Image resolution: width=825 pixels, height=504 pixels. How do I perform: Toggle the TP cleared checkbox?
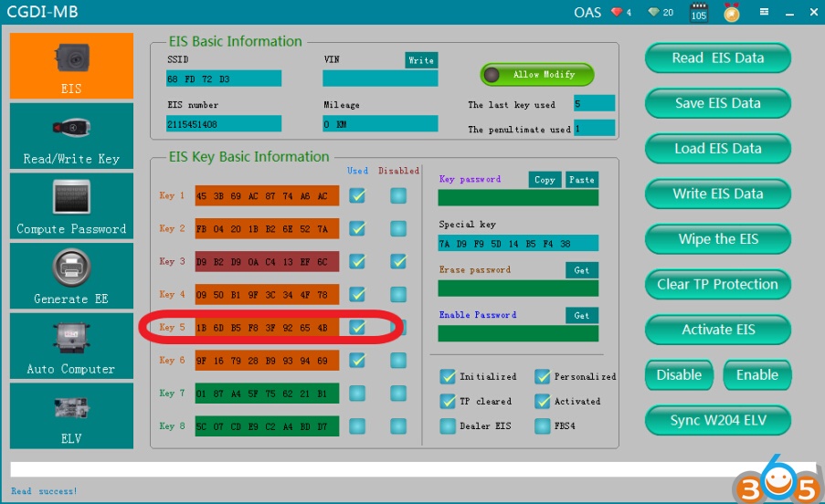click(448, 401)
